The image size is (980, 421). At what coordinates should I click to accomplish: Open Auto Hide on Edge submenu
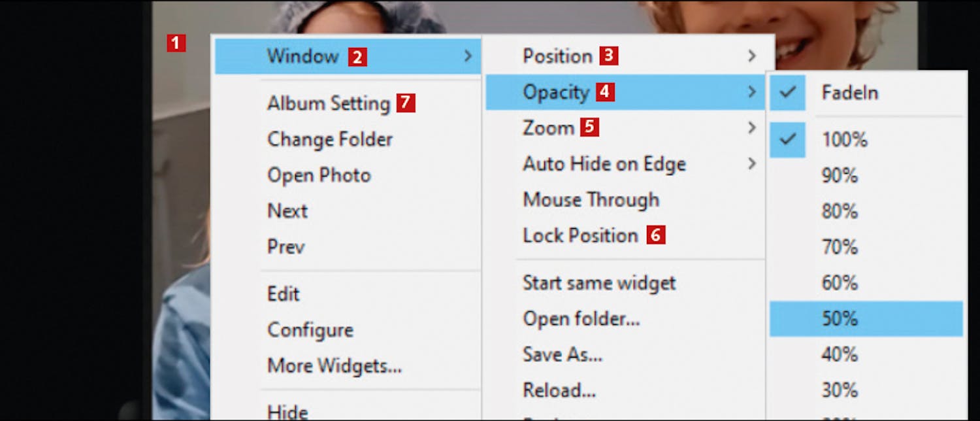point(604,164)
